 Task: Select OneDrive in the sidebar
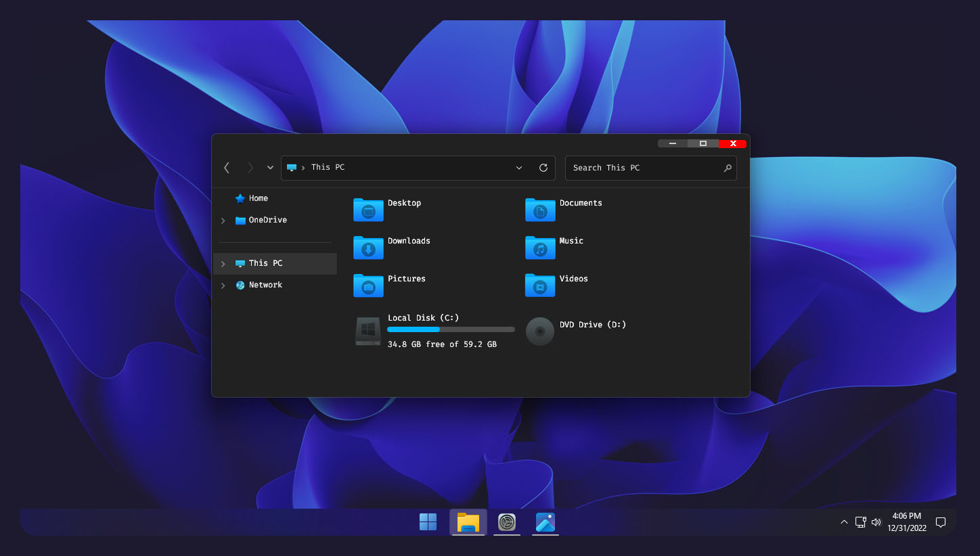point(268,220)
